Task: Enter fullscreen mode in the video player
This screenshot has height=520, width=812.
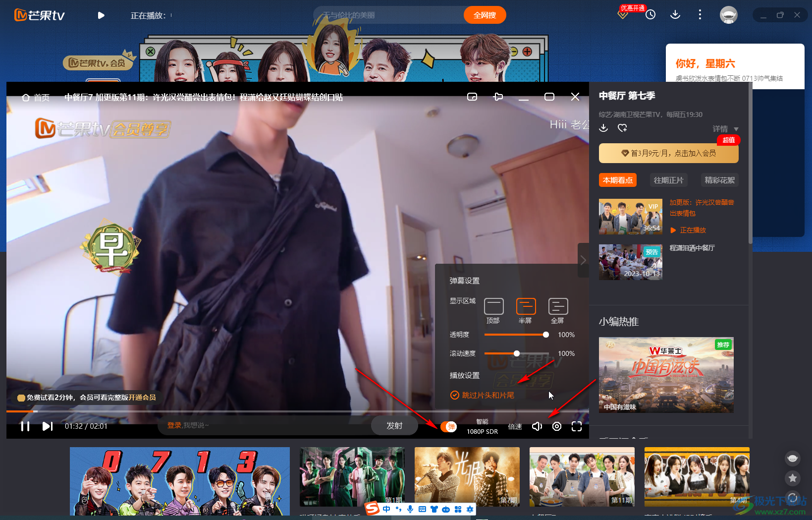Action: [x=577, y=426]
